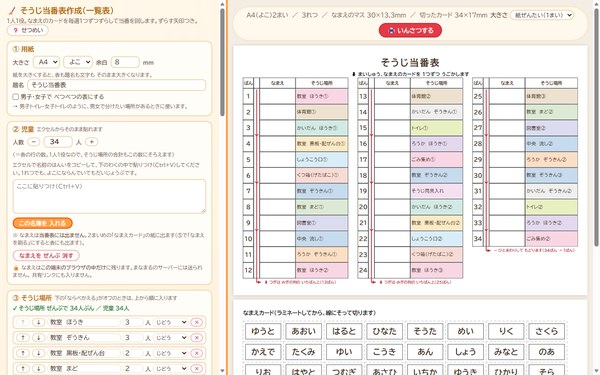Screen dimensions: 600x375
Task: Open じどう dropdown for 教室 ぞうきん
Action: (x=171, y=338)
